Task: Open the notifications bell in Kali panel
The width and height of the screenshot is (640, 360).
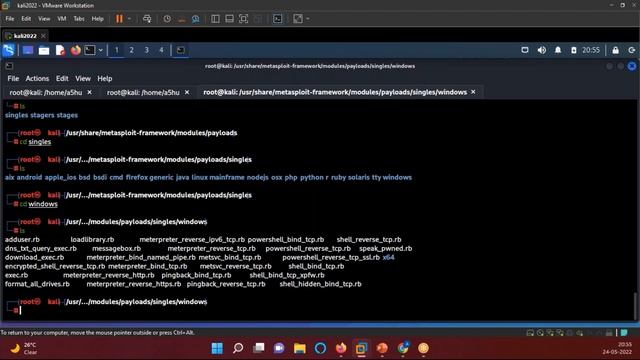Action: 558,50
